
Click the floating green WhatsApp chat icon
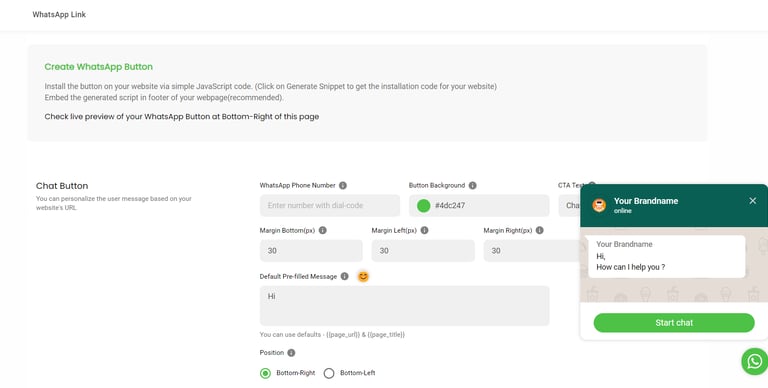(x=754, y=362)
